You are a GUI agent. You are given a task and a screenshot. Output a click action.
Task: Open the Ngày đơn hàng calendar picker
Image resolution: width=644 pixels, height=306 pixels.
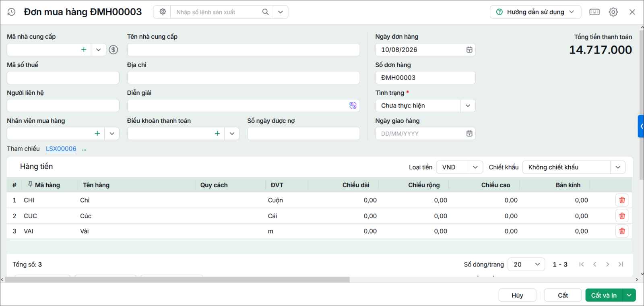pos(469,50)
